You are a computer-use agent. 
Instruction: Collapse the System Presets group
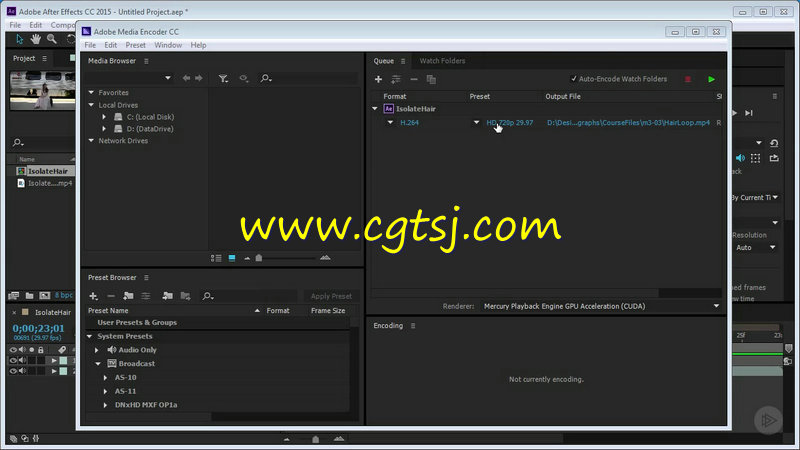pos(90,336)
